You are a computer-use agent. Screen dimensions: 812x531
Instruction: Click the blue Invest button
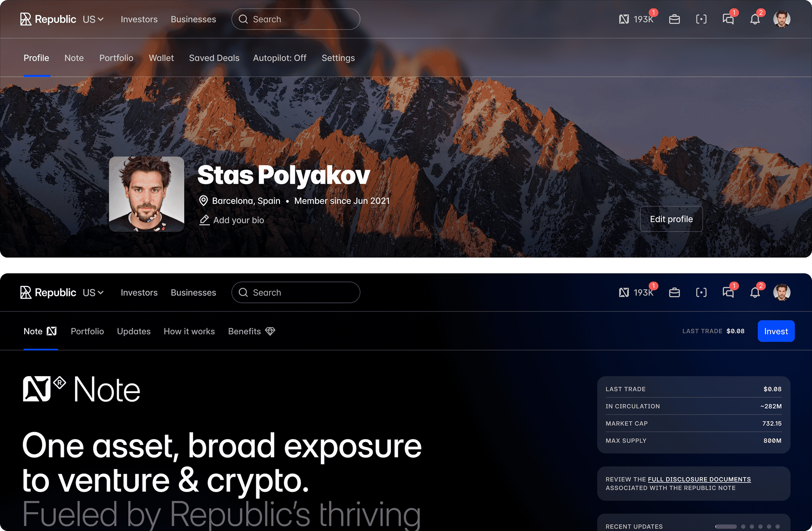tap(776, 331)
